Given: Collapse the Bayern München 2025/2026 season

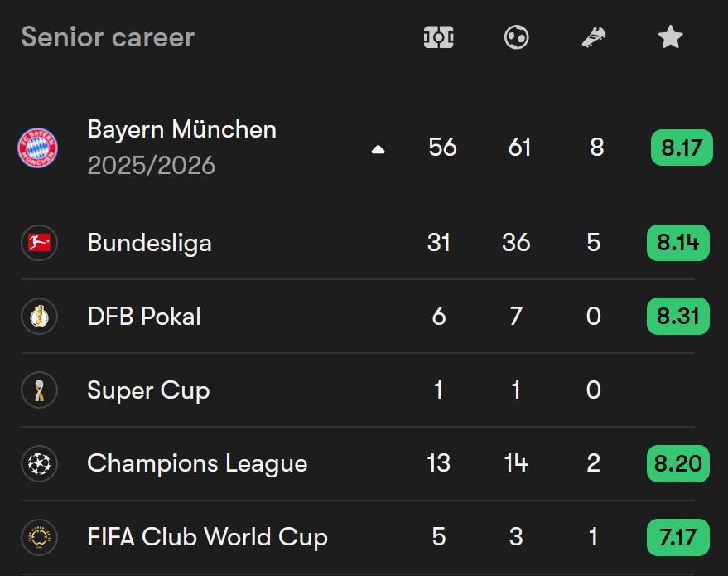Looking at the screenshot, I should point(378,149).
